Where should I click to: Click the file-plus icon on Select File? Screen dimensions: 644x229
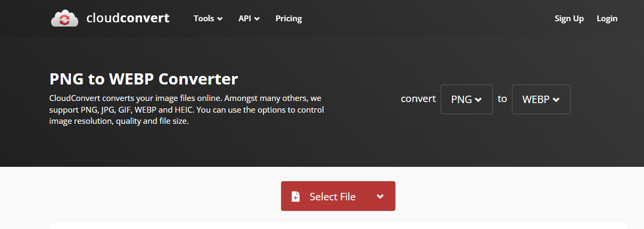295,197
